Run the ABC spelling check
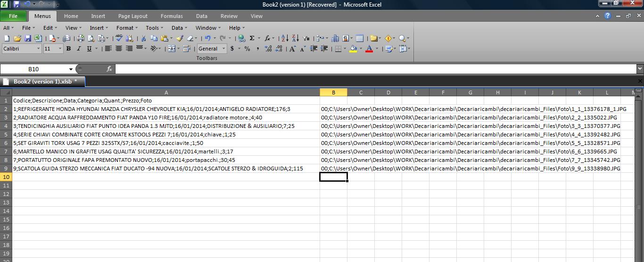 (119, 38)
